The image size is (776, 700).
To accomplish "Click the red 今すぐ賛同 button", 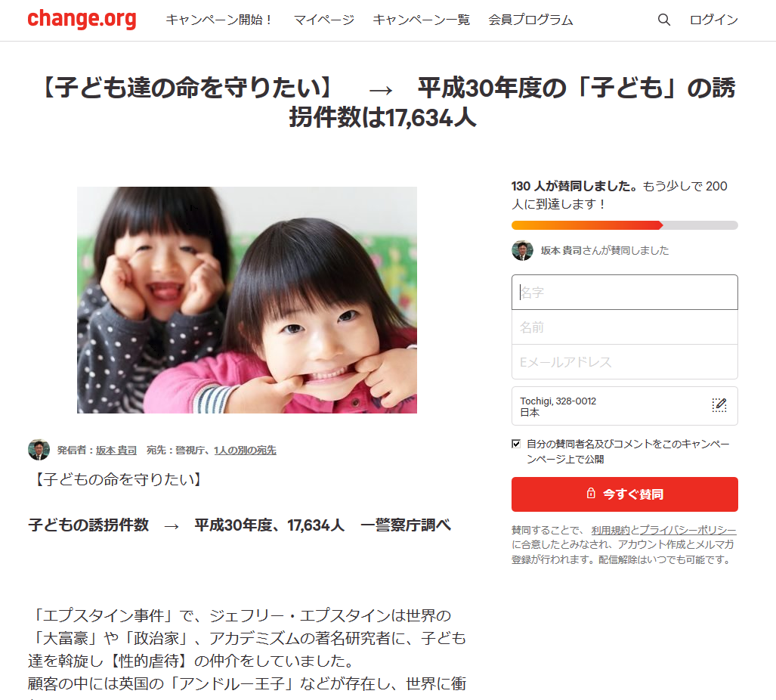I will tap(625, 494).
